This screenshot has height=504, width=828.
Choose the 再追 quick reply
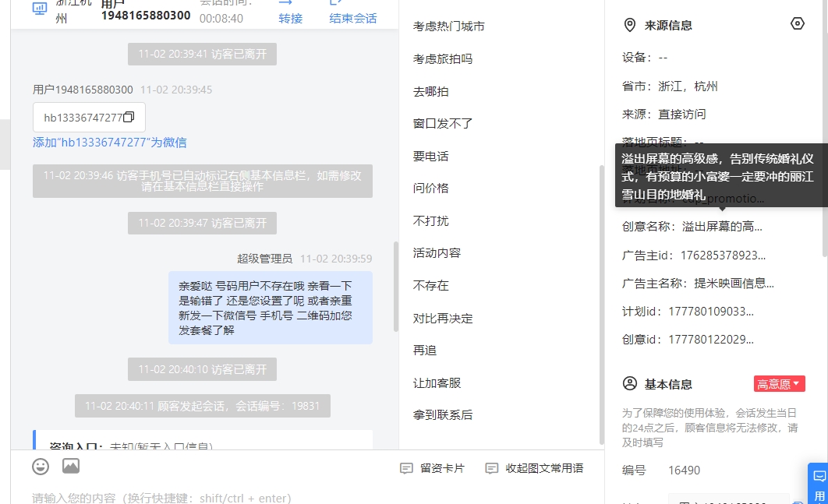pyautogui.click(x=425, y=351)
